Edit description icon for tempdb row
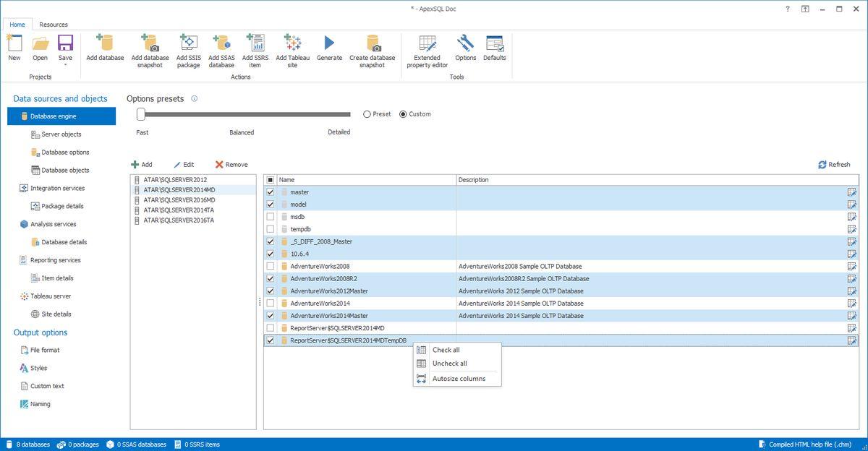Image resolution: width=868 pixels, height=451 pixels. click(x=852, y=229)
